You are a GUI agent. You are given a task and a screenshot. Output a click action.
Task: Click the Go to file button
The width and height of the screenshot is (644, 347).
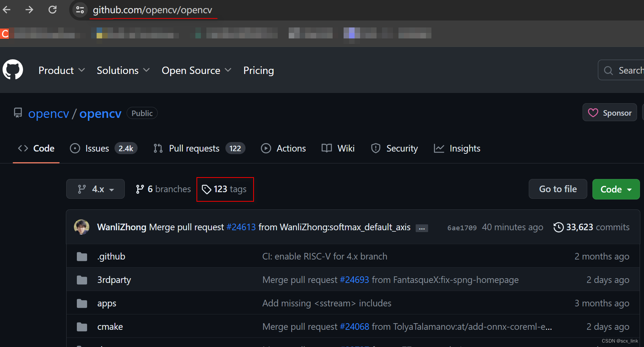pyautogui.click(x=558, y=189)
